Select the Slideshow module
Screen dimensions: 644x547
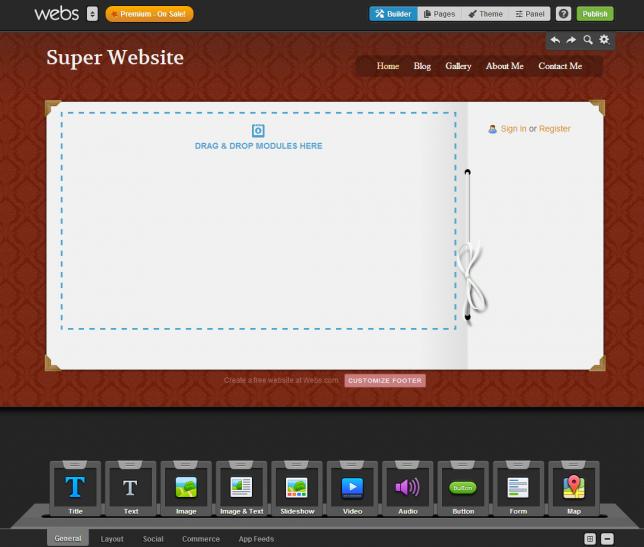pyautogui.click(x=297, y=487)
